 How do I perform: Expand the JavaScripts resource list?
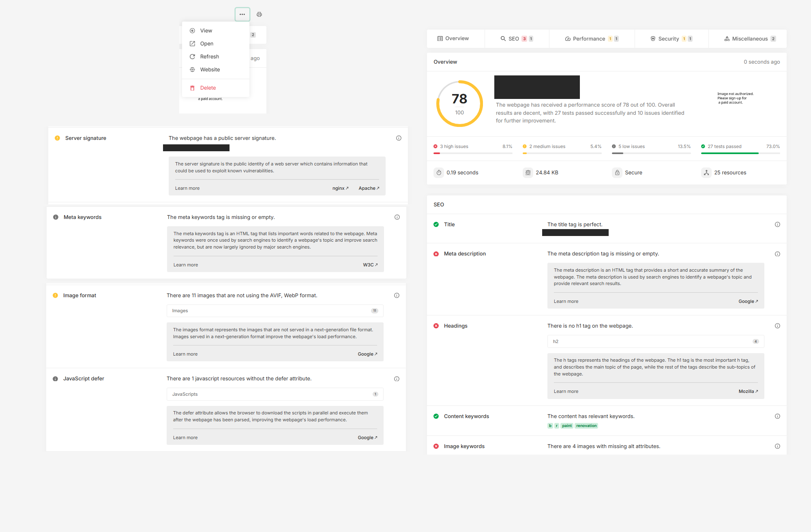click(x=275, y=394)
